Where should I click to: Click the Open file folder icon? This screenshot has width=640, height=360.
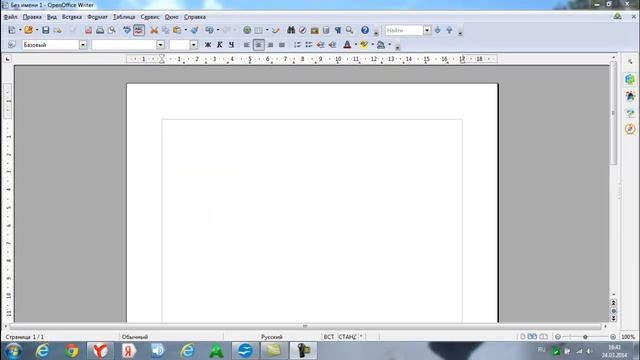click(28, 30)
